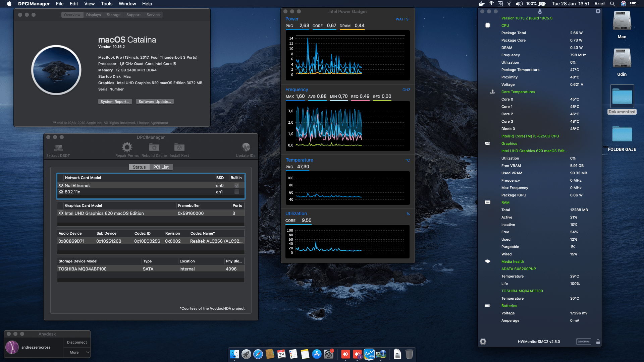This screenshot has width=644, height=362.
Task: Click the Repair Perms gear icon
Action: point(127,147)
